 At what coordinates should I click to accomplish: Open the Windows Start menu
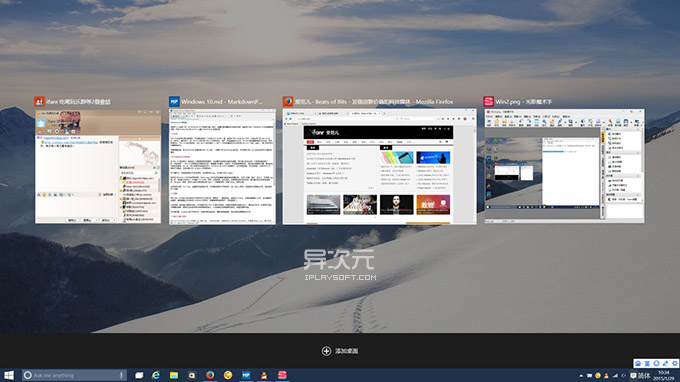click(x=9, y=375)
